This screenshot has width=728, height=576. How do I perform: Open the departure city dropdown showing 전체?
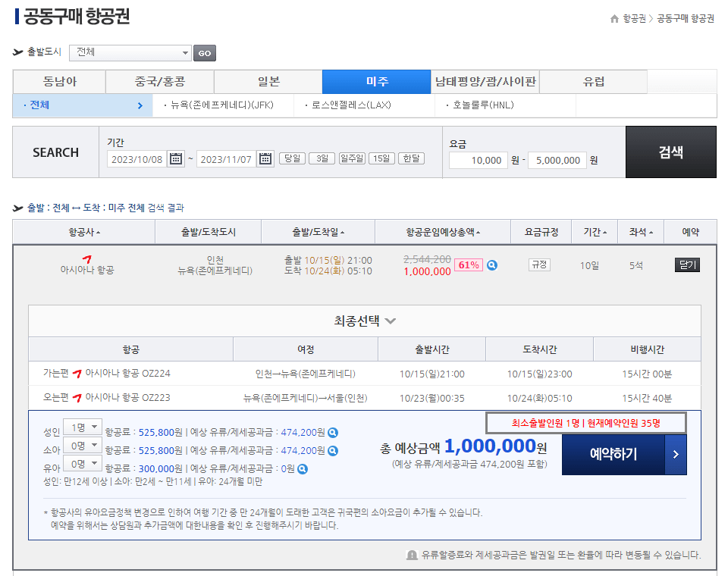(x=129, y=53)
